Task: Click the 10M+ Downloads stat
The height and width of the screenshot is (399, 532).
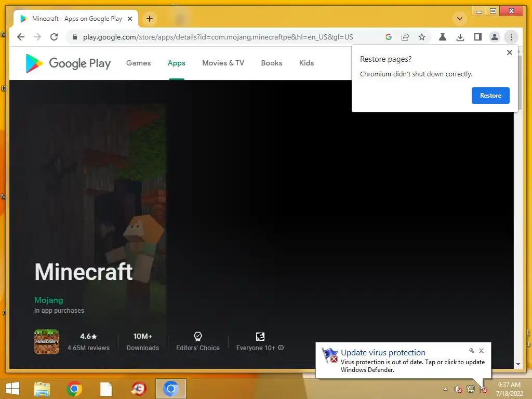Action: click(x=143, y=342)
